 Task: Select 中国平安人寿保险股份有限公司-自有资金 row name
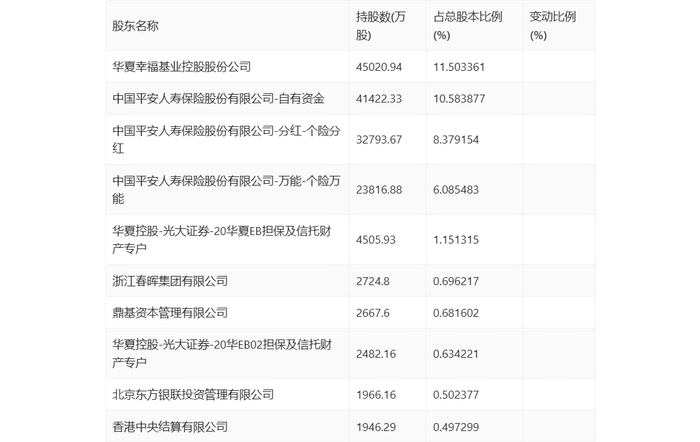tap(218, 99)
